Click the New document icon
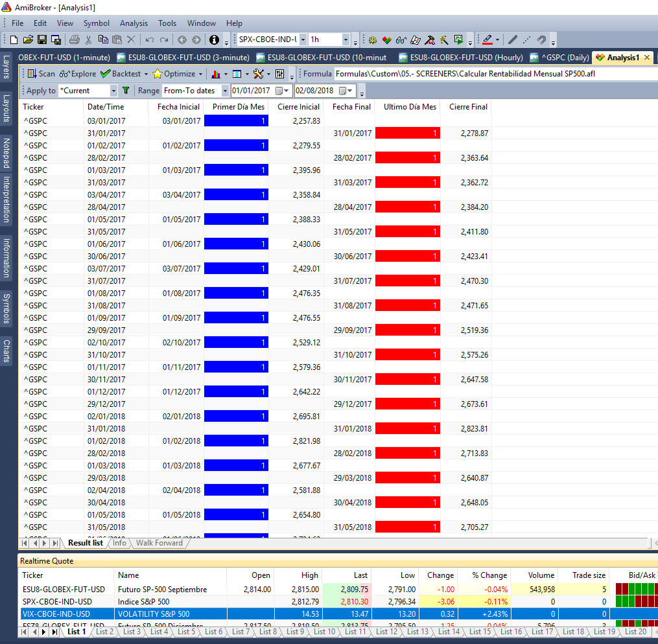 (14, 40)
